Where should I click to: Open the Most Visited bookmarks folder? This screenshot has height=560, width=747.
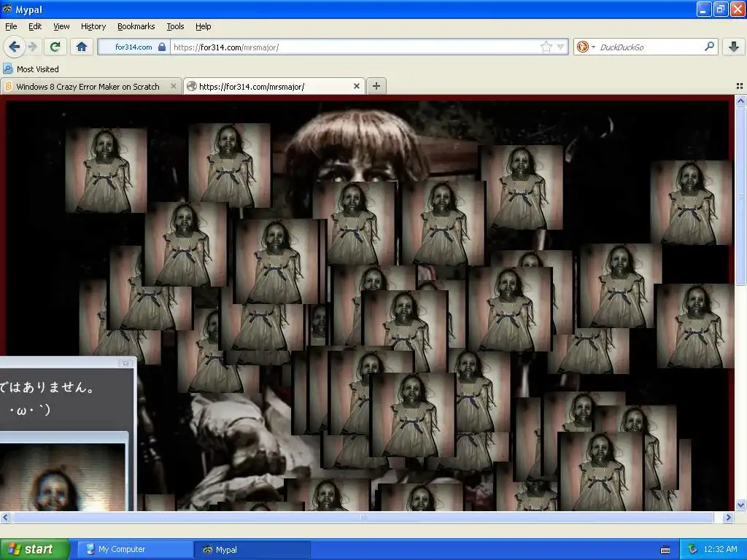pyautogui.click(x=31, y=69)
